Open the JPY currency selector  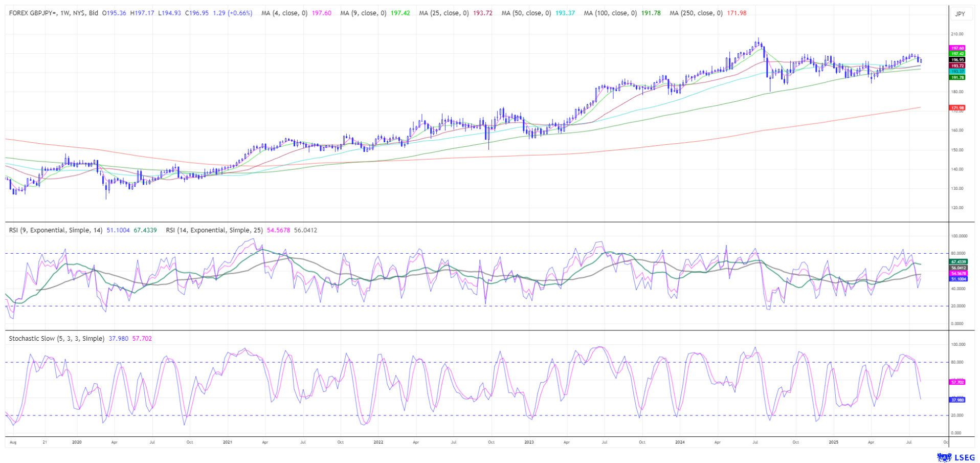pos(960,14)
